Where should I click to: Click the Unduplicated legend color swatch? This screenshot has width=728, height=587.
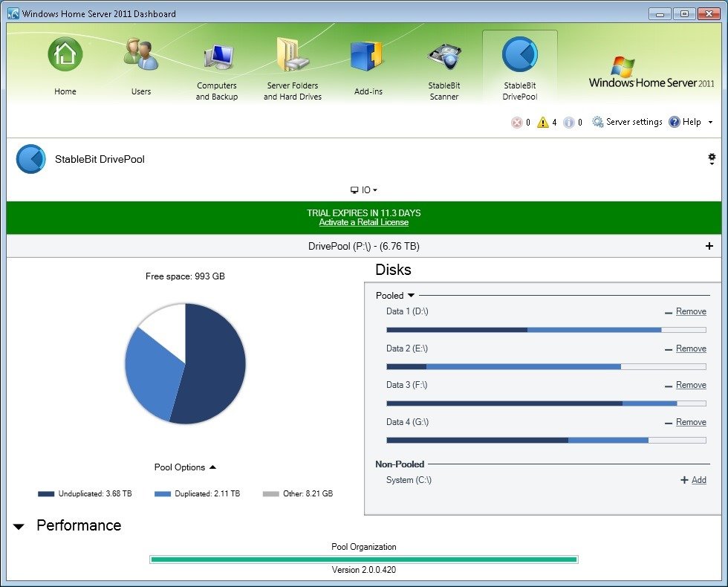[x=46, y=494]
